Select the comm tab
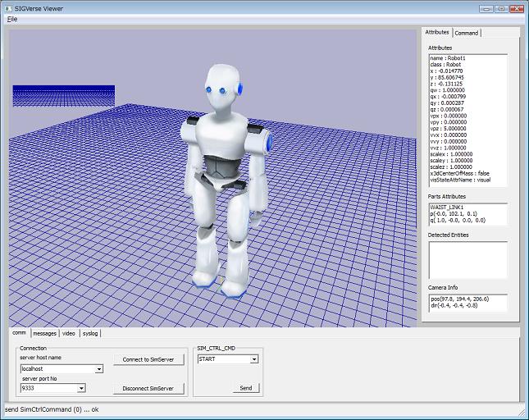529x420 pixels. point(19,333)
